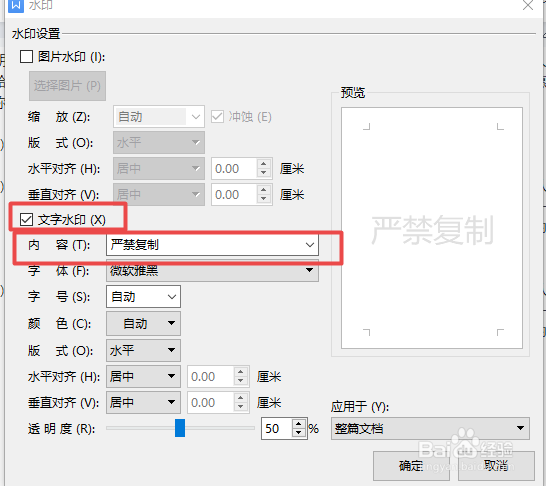The height and width of the screenshot is (486, 546).
Task: Click the 透明度 slider handle
Action: pos(180,428)
